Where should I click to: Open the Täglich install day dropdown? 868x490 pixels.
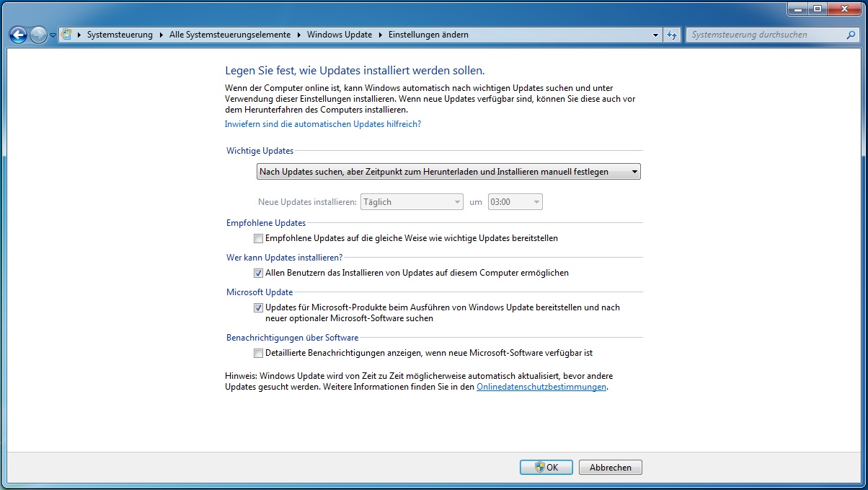coord(412,202)
